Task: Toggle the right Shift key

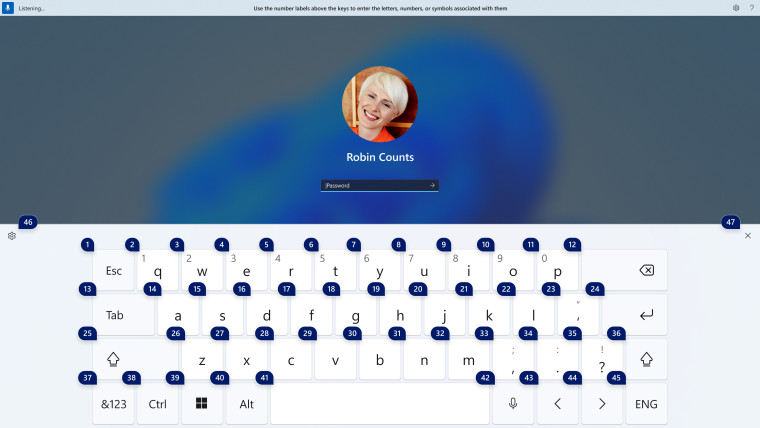Action: coord(646,359)
